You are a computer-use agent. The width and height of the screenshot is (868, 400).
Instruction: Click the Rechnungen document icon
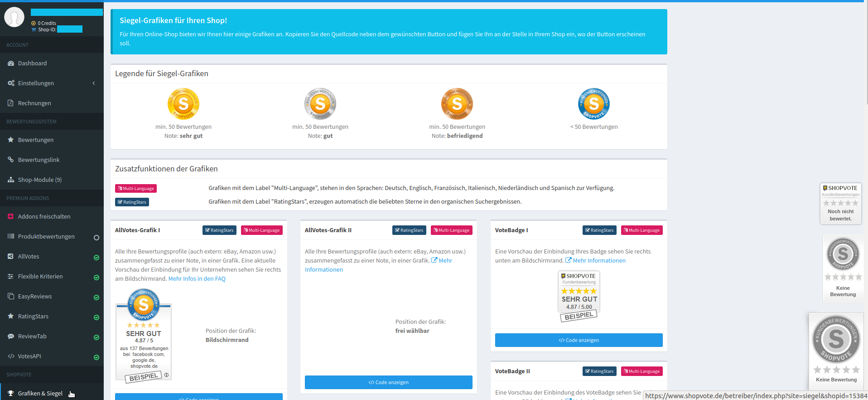(x=11, y=103)
